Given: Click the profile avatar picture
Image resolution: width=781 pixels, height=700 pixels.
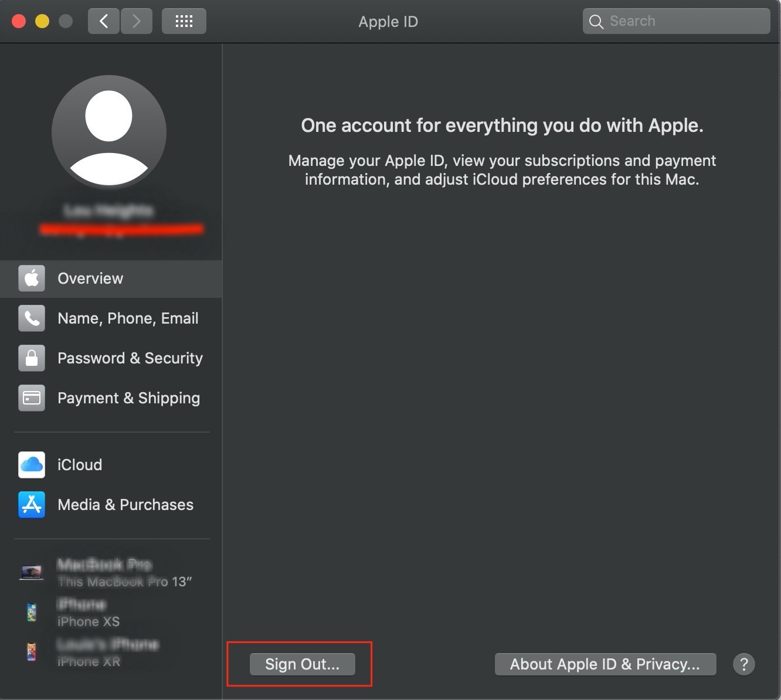Looking at the screenshot, I should click(x=109, y=132).
